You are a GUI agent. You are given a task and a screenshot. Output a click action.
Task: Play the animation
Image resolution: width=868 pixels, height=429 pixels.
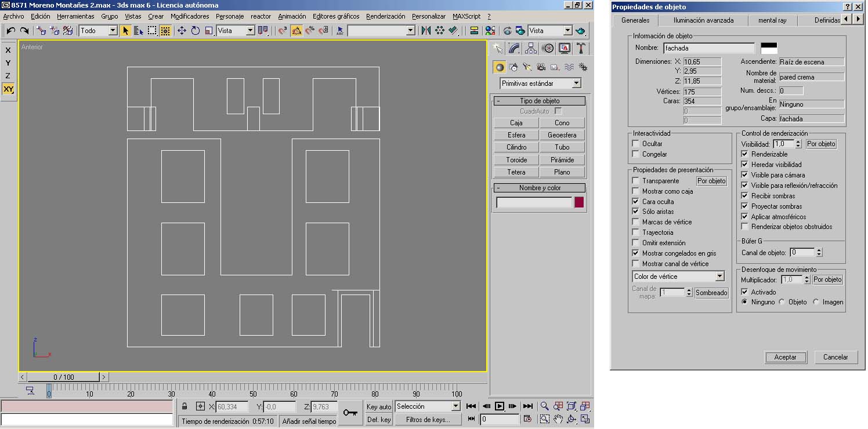coord(500,406)
